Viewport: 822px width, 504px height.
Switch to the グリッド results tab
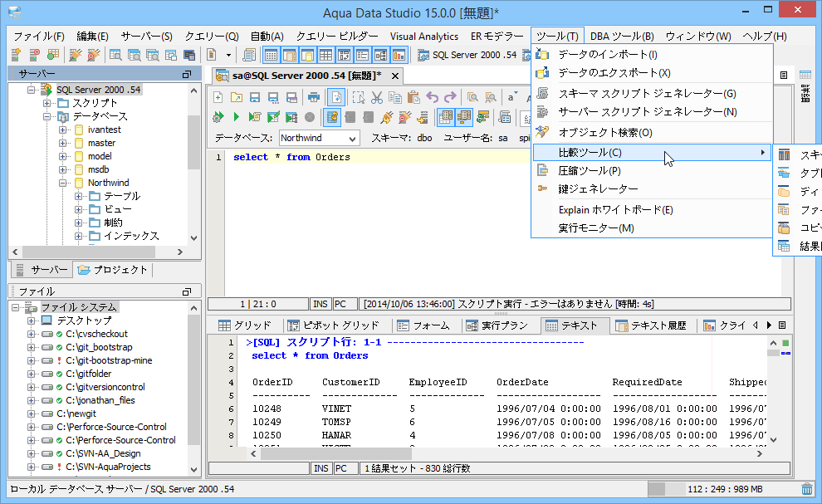[x=245, y=325]
